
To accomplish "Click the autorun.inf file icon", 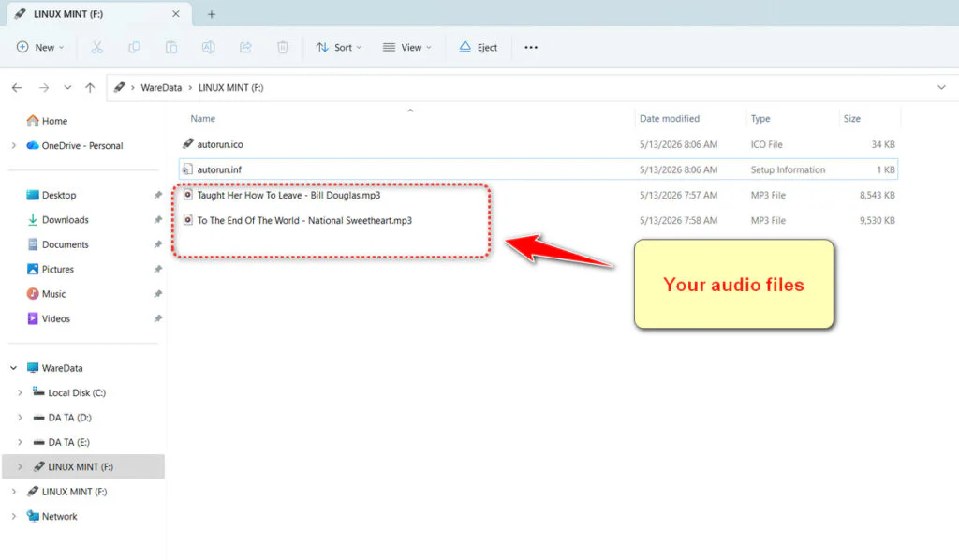I will [x=187, y=169].
